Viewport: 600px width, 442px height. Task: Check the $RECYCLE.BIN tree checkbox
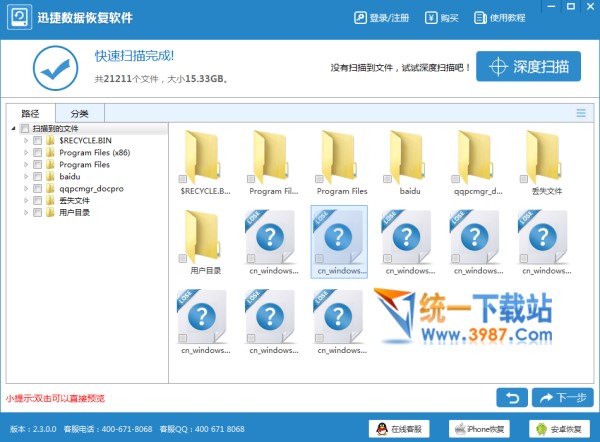coord(38,140)
